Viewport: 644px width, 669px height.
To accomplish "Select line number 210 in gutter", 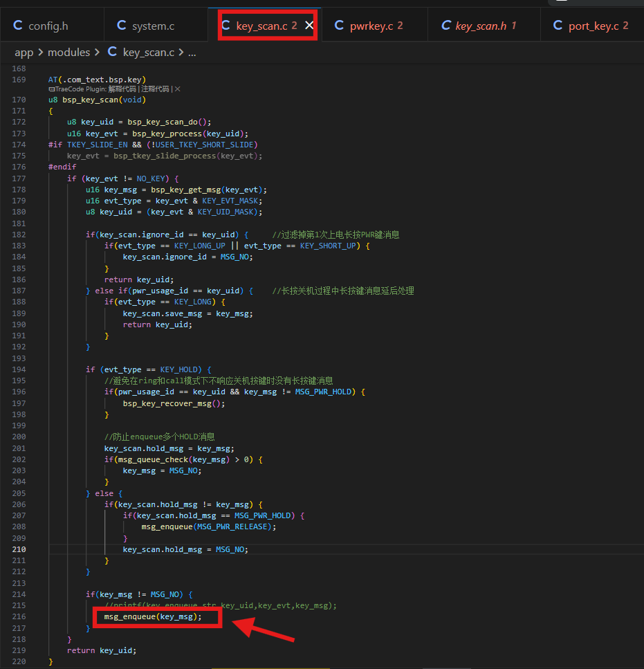I will click(19, 549).
